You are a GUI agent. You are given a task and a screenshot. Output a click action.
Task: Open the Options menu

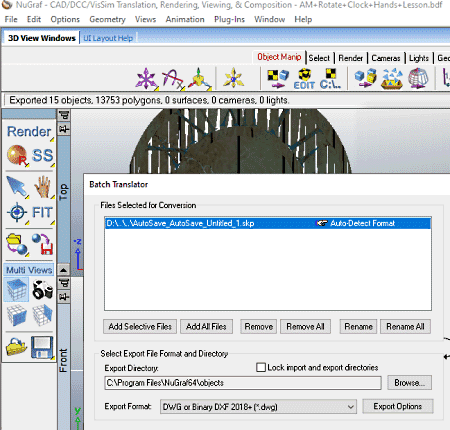coord(65,19)
